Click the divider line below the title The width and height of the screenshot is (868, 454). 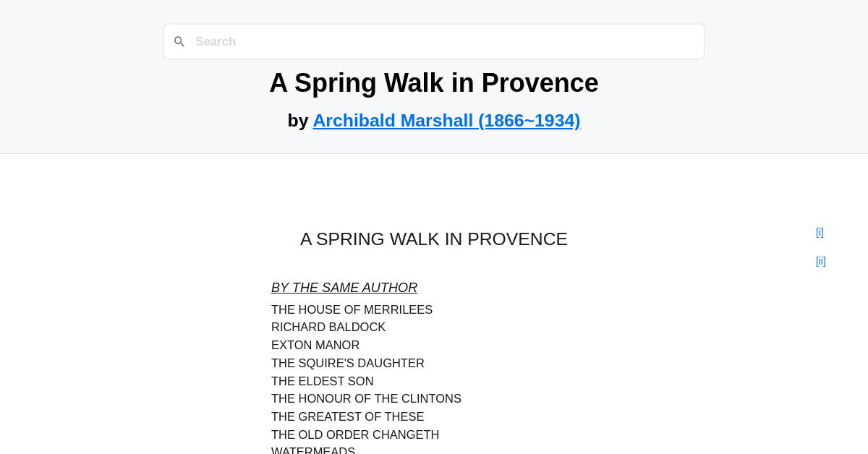[434, 153]
